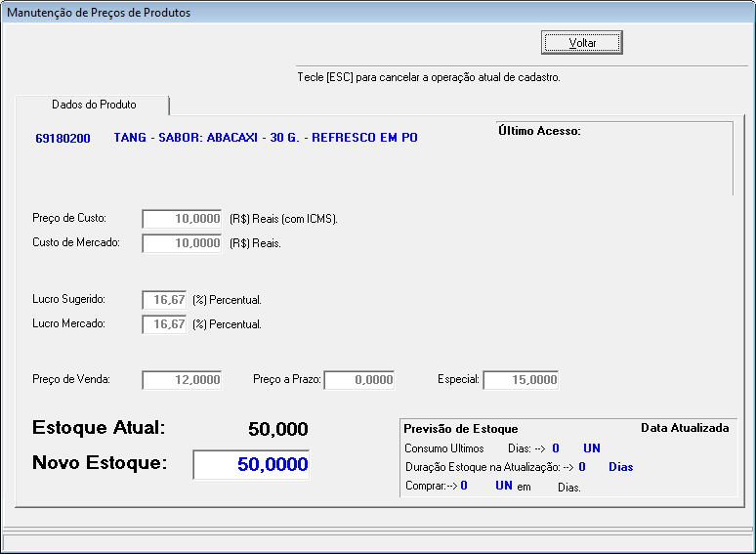Click the Voltar button
This screenshot has width=756, height=554.
tap(582, 43)
